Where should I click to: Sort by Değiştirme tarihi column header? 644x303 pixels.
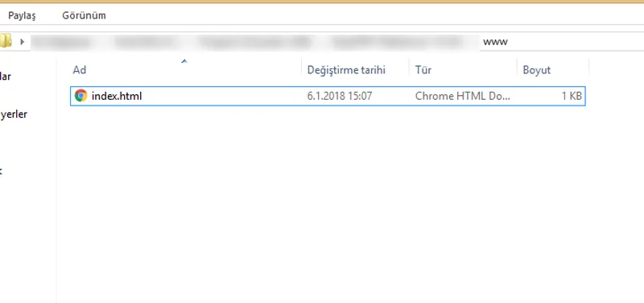coord(355,70)
